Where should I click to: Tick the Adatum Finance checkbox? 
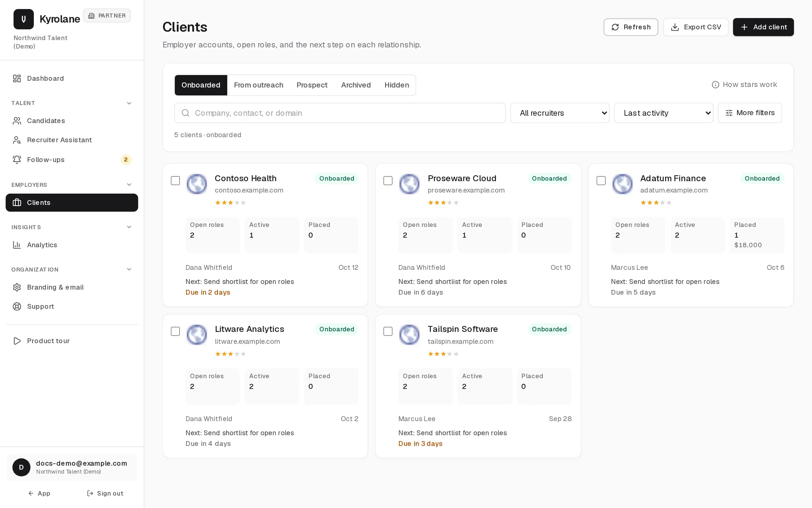601,181
